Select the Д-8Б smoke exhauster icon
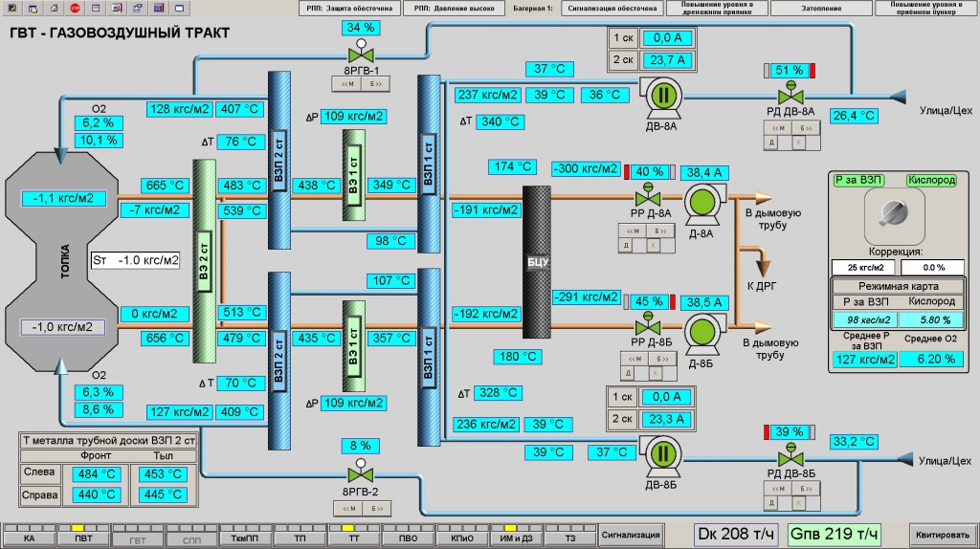Image resolution: width=980 pixels, height=549 pixels. coord(702,334)
